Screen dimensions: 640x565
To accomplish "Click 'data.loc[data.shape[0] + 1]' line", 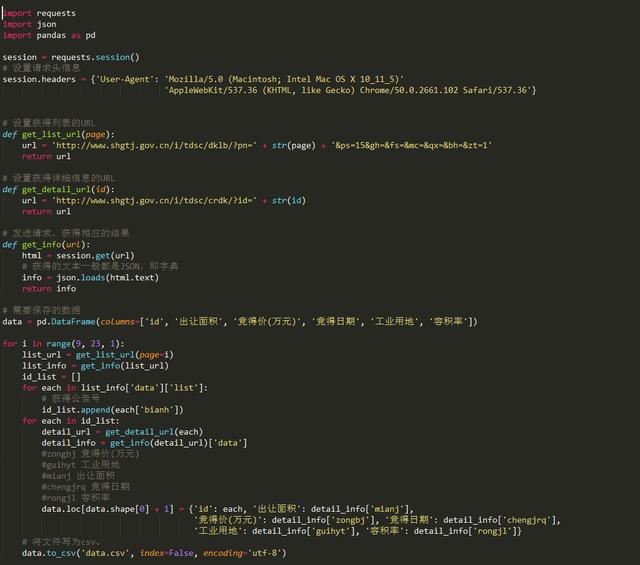I will [x=228, y=509].
